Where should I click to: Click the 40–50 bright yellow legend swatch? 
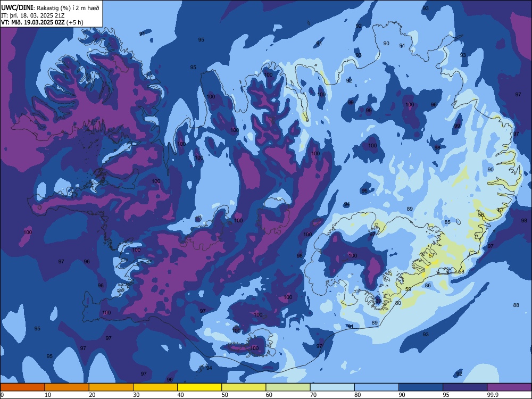(x=199, y=387)
